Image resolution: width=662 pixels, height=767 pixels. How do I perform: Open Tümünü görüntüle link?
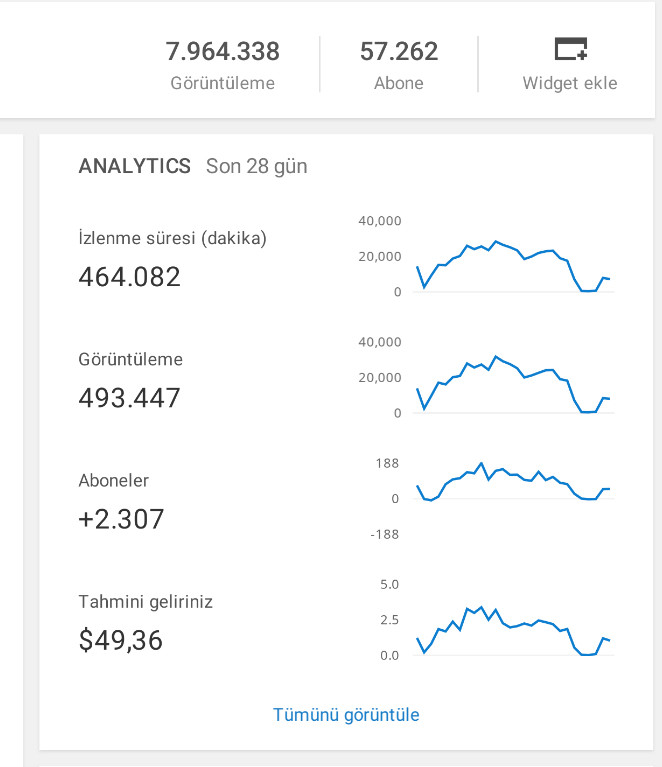(346, 715)
